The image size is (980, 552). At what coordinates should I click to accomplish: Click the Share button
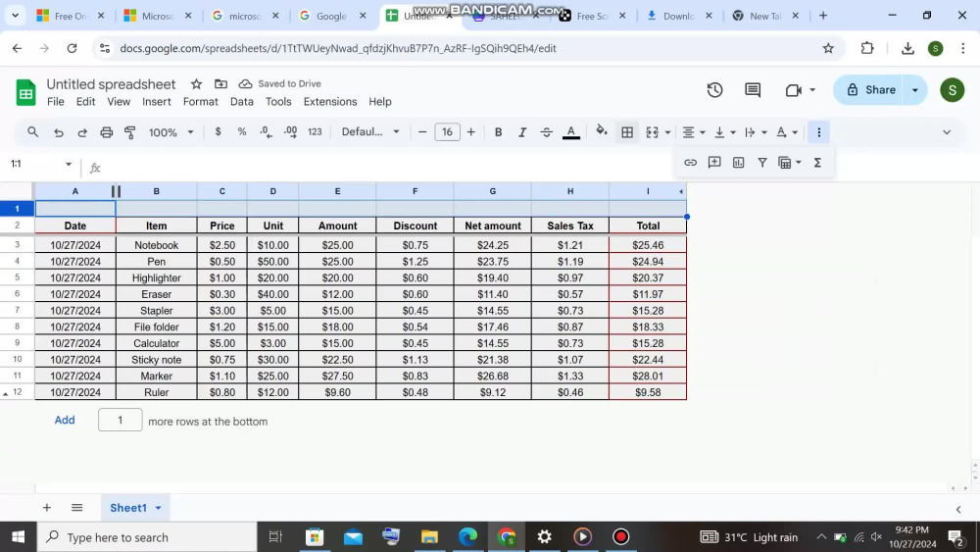pyautogui.click(x=871, y=90)
